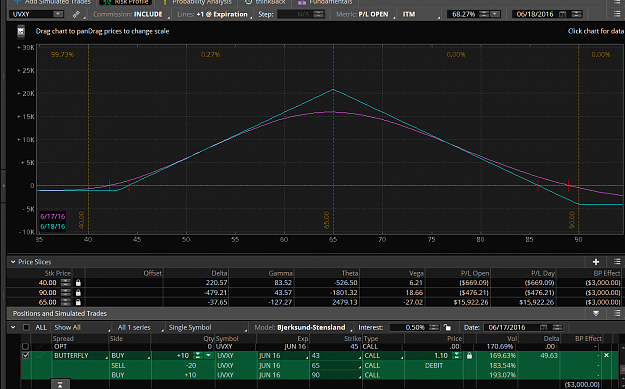This screenshot has height=389, width=625.
Task: Adjust the 1.10 price stepper
Action: (x=458, y=356)
